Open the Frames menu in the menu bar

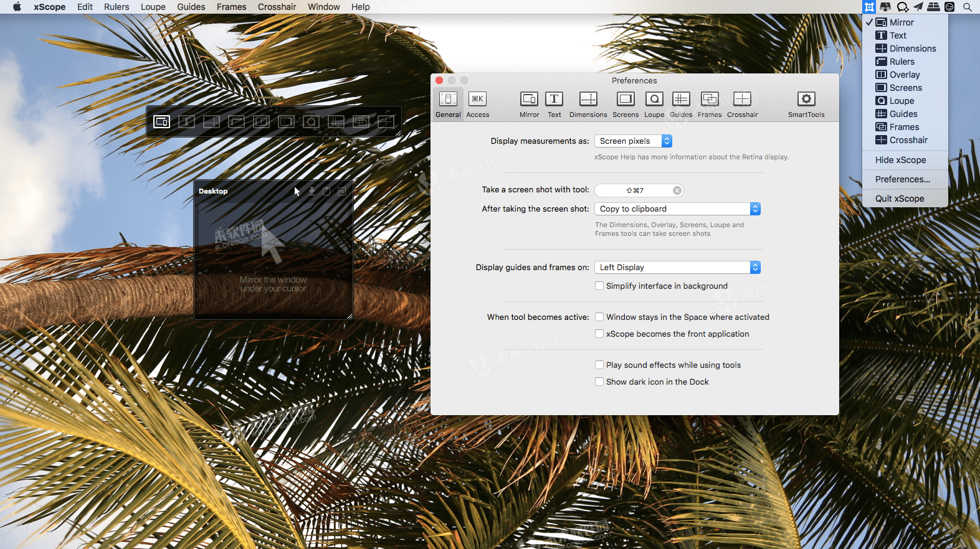pos(232,7)
